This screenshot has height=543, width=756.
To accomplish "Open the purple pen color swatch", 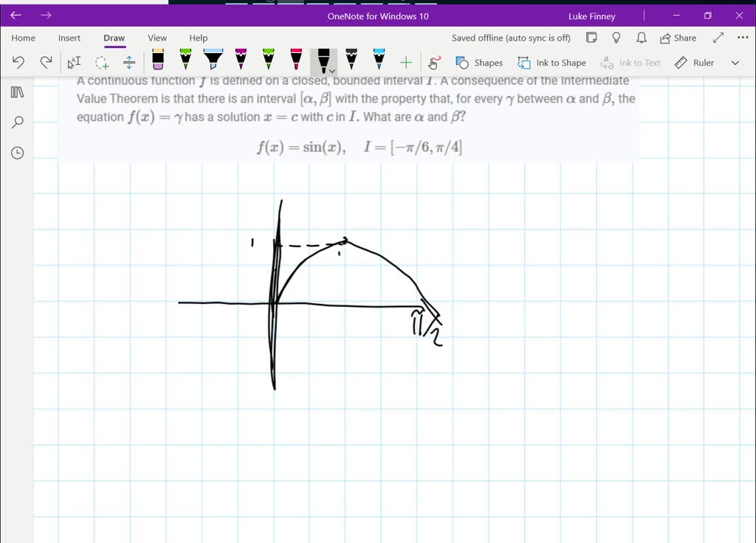I will [x=242, y=62].
